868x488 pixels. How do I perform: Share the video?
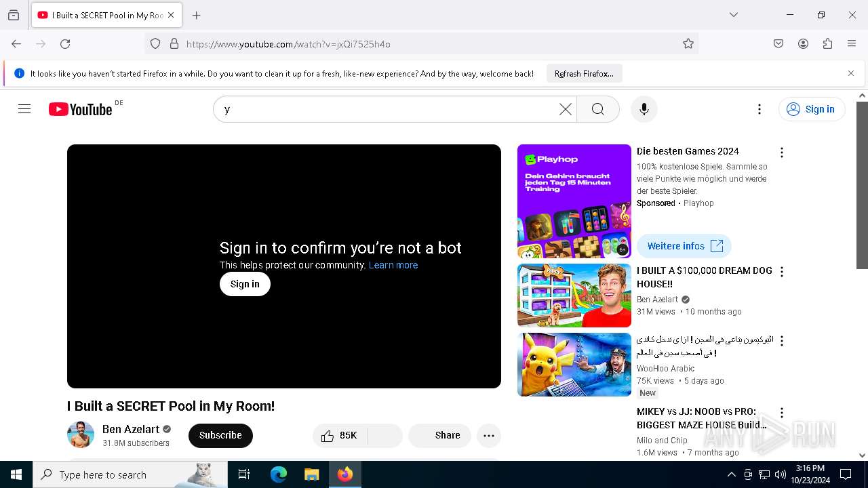tap(439, 436)
